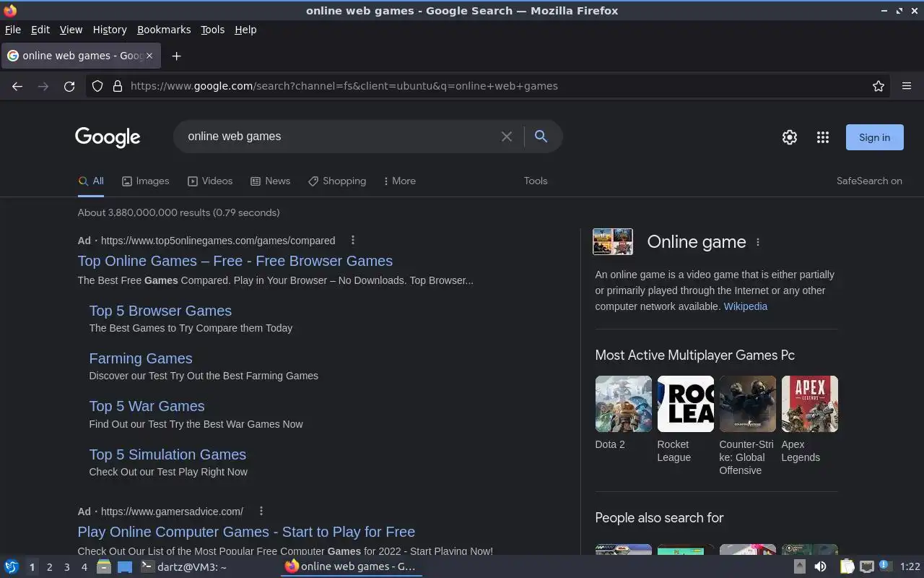This screenshot has width=924, height=578.
Task: Open the Edit menu
Action: [40, 30]
